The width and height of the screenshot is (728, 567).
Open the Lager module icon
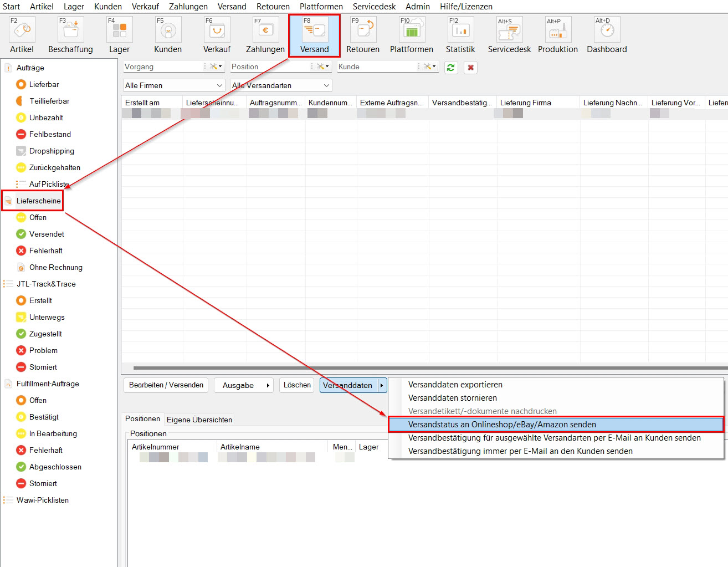tap(119, 30)
